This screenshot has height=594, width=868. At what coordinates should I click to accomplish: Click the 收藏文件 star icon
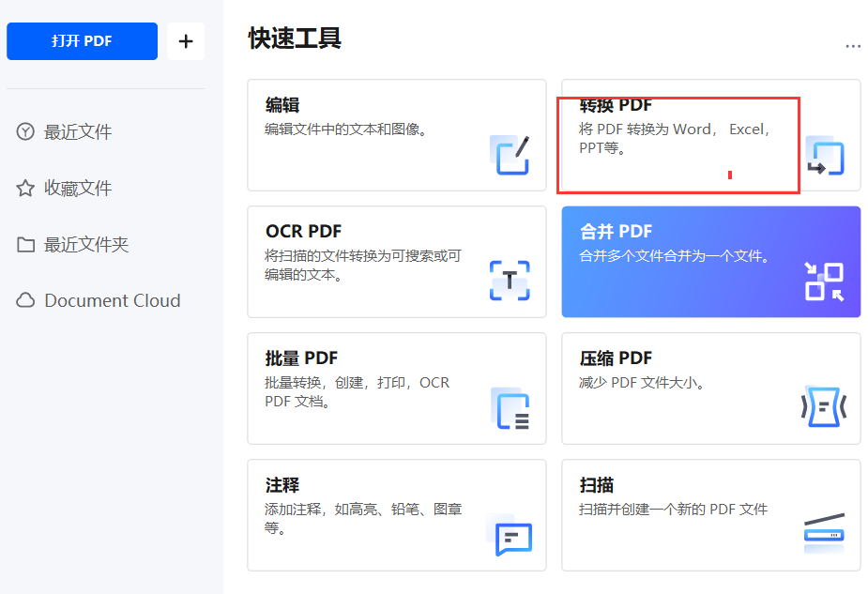click(23, 188)
